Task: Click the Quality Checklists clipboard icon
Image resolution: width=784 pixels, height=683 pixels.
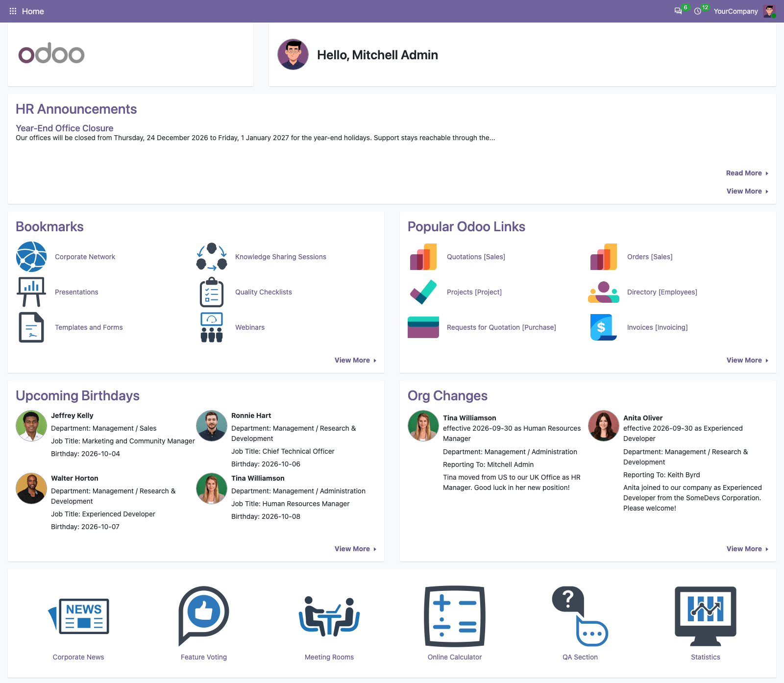Action: coord(212,292)
